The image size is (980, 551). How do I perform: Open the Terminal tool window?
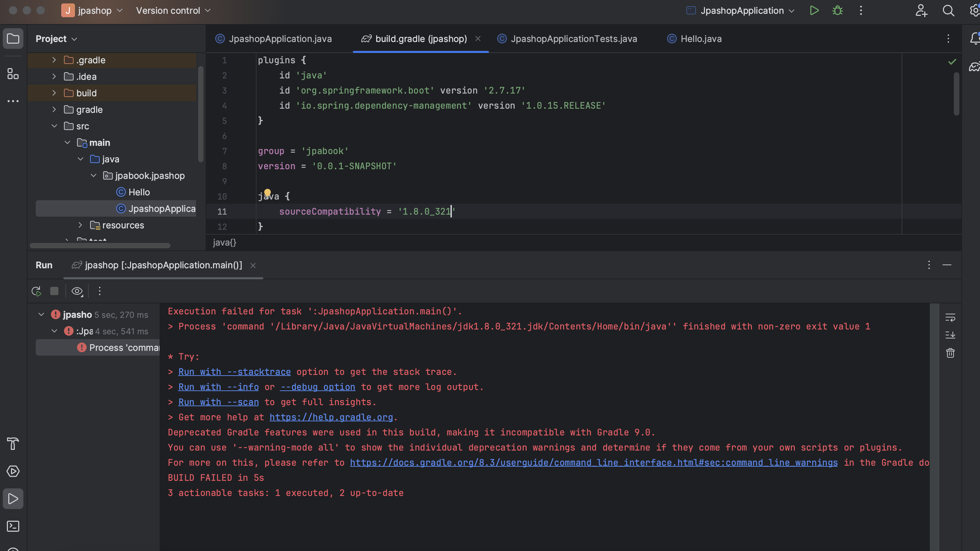point(13,526)
